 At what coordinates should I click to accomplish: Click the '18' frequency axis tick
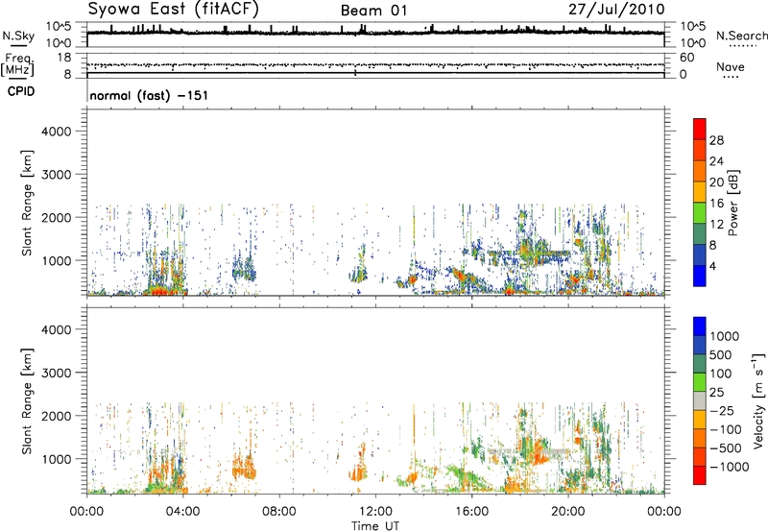coord(64,58)
